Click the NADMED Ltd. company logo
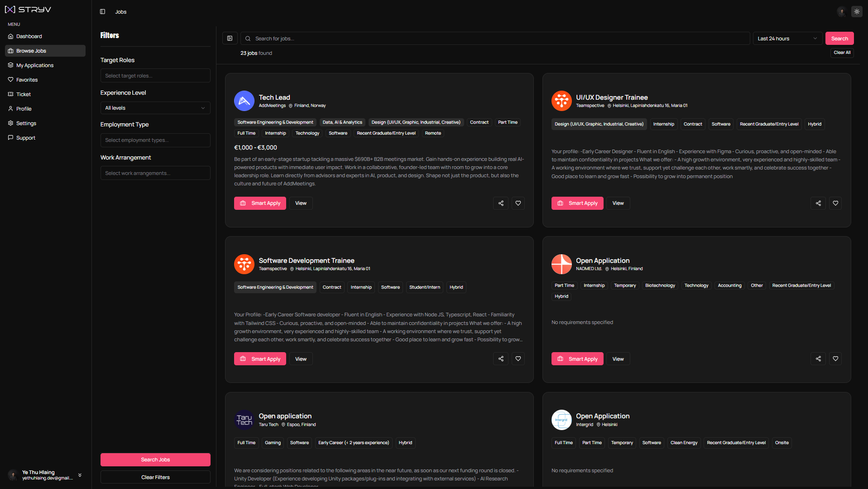 [561, 264]
